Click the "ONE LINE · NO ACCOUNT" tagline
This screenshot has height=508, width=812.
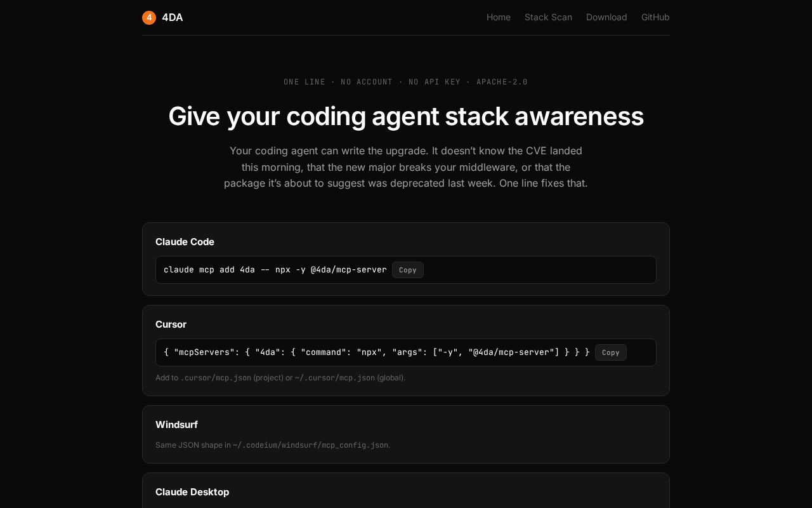coord(406,82)
